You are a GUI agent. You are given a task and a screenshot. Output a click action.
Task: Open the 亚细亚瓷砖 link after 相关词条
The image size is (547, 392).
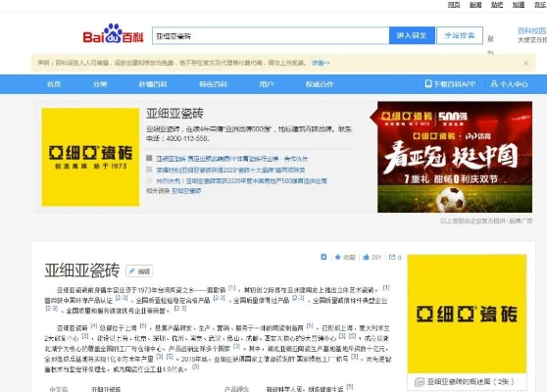point(186,191)
